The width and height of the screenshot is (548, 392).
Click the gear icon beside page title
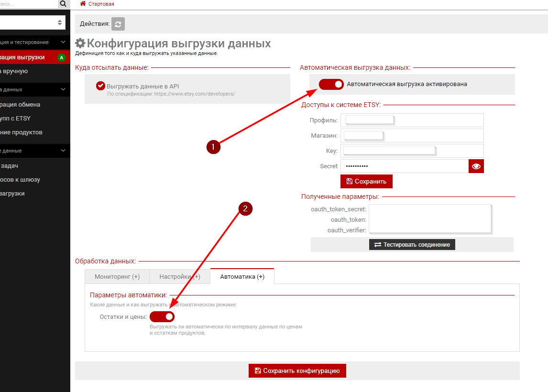pos(80,44)
